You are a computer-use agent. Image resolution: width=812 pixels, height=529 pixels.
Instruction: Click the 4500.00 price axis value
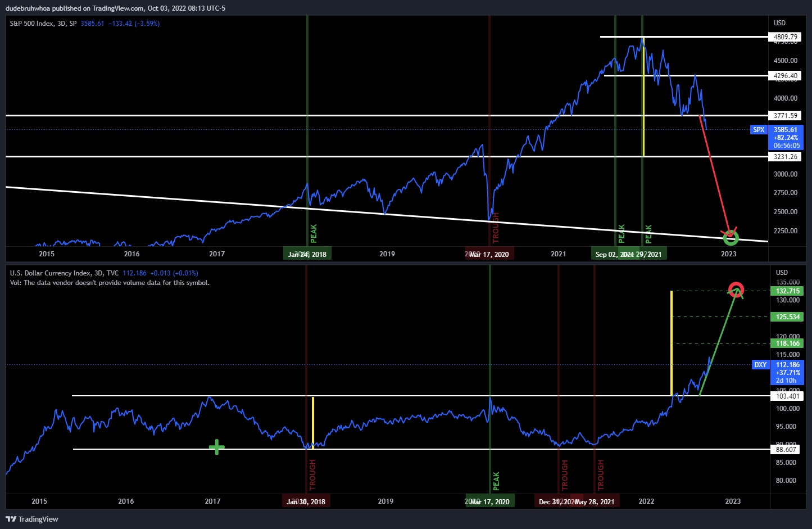tap(786, 61)
